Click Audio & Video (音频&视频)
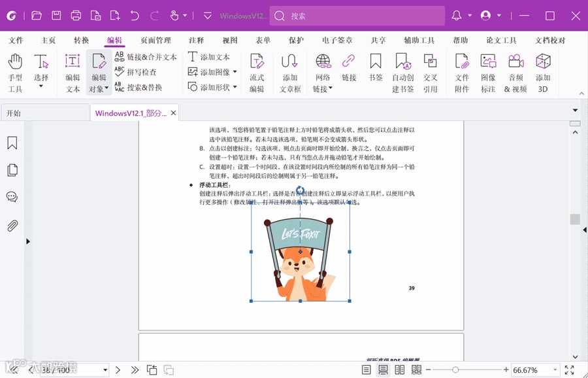This screenshot has width=588, height=378. point(515,73)
